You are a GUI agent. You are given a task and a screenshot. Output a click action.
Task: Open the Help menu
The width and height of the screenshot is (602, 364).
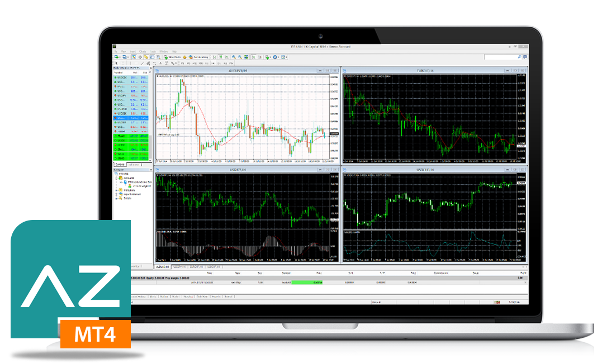pyautogui.click(x=174, y=51)
